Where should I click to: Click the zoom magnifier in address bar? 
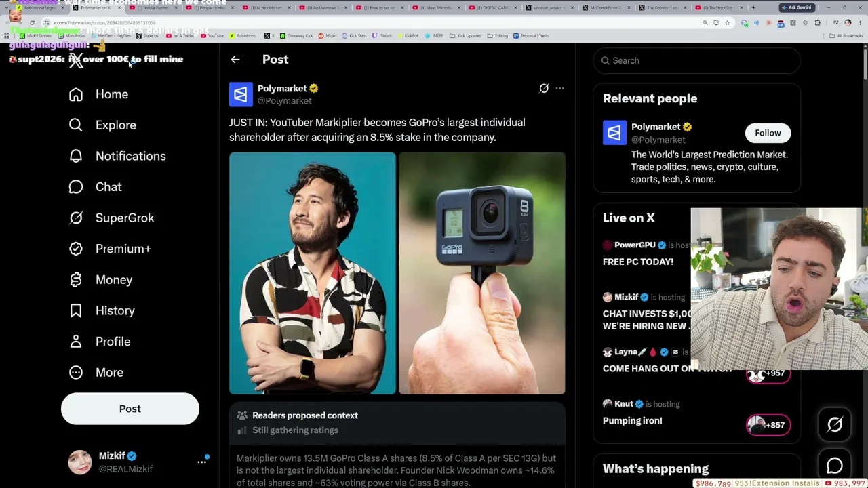(705, 23)
